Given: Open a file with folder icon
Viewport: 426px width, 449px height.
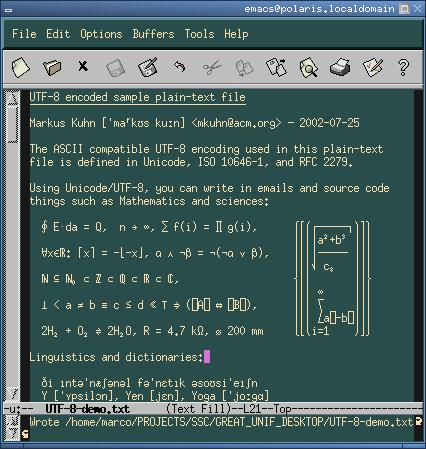Looking at the screenshot, I should pyautogui.click(x=52, y=67).
